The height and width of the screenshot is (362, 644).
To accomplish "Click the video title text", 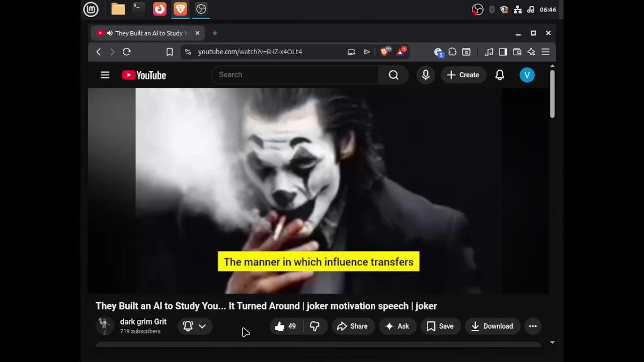I will 266,306.
